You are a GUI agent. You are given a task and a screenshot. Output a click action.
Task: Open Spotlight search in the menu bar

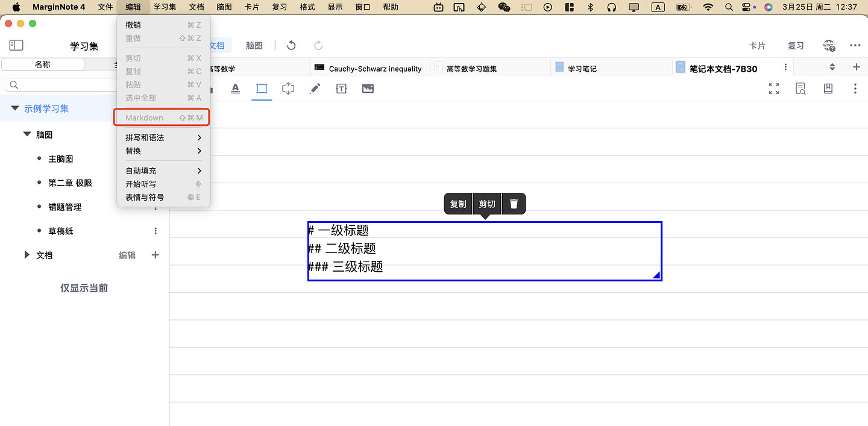[x=729, y=7]
